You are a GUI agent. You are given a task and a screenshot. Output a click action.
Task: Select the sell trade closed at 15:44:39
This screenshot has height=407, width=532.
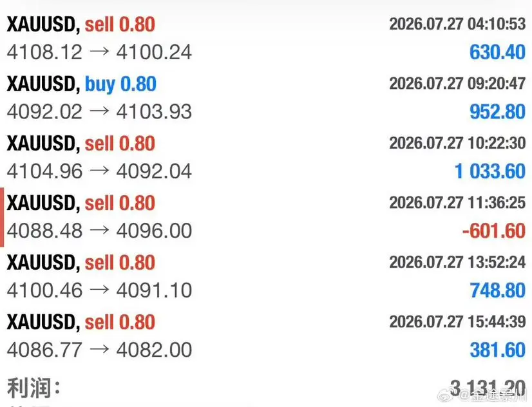(266, 336)
